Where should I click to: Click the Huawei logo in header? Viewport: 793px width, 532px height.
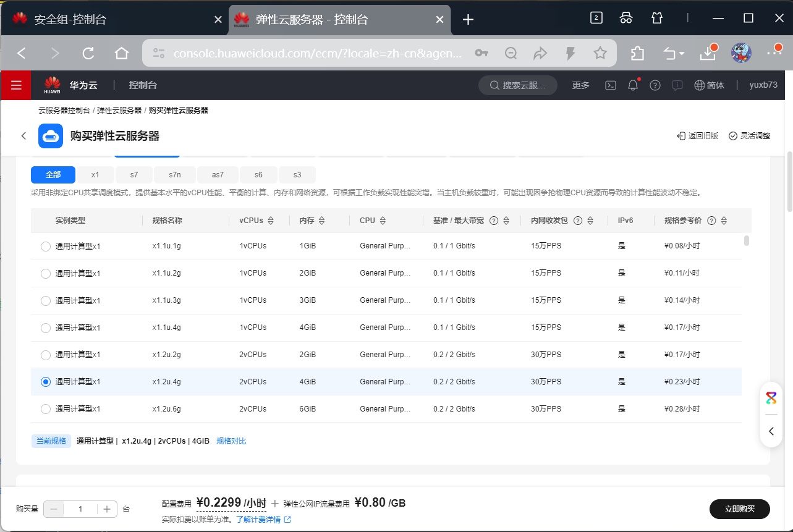tap(53, 85)
